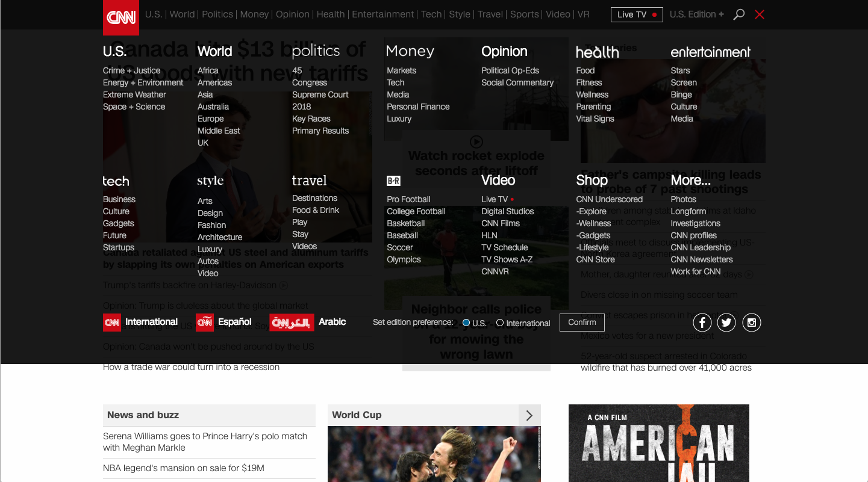The height and width of the screenshot is (482, 868).
Task: Open NBA legend's mansion story
Action: pos(184,468)
